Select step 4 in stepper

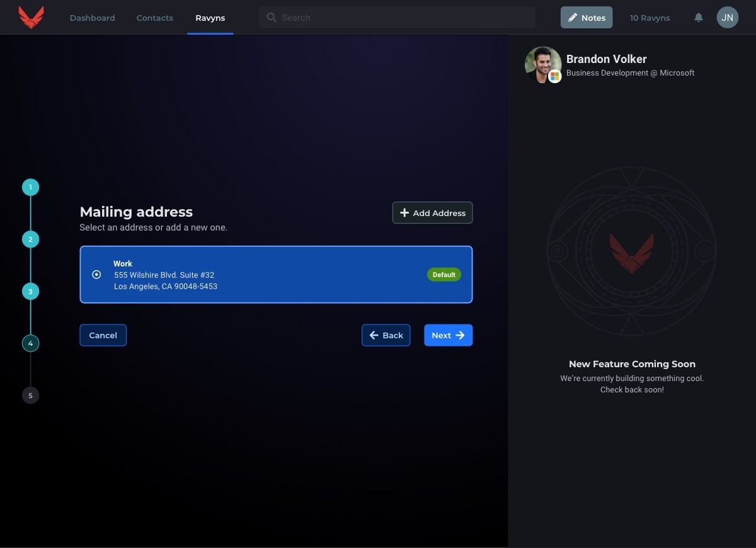tap(30, 343)
